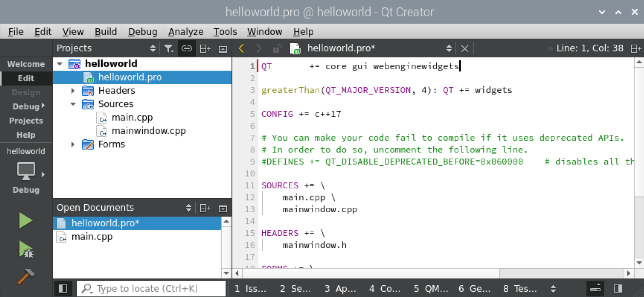
Task: Select mainwindow.cpp in the Projects tree
Action: [149, 131]
